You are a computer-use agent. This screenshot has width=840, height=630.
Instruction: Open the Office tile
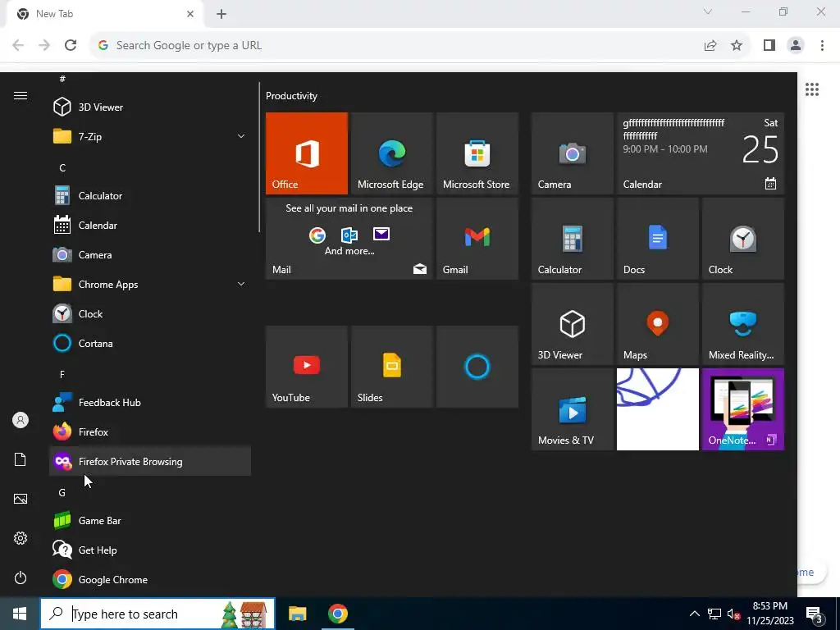tap(307, 153)
